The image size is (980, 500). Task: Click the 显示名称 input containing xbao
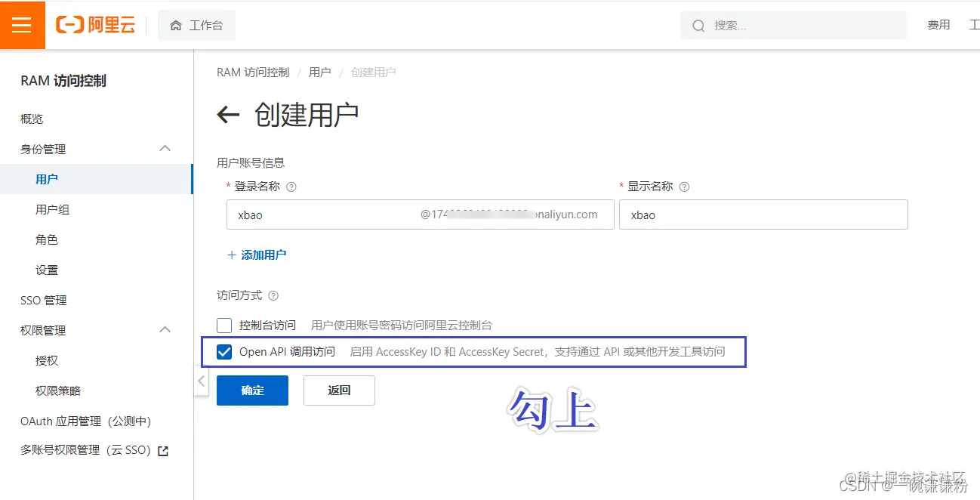pos(763,215)
